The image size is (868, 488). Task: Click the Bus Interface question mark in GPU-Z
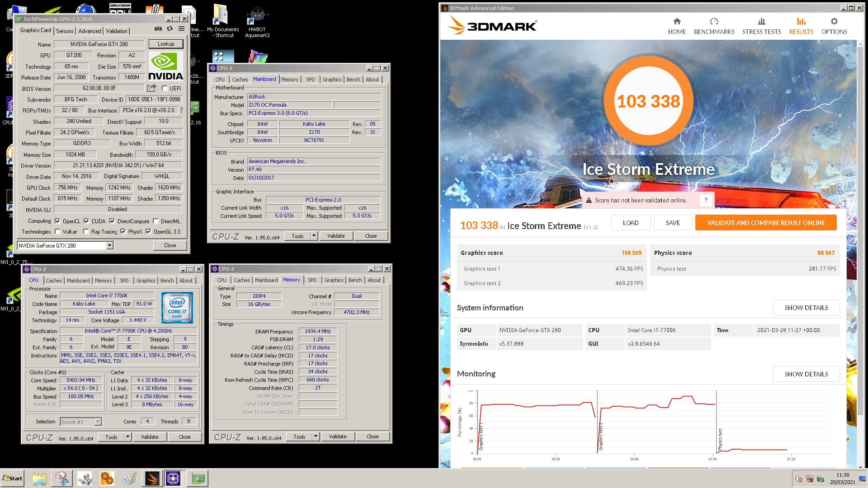181,110
